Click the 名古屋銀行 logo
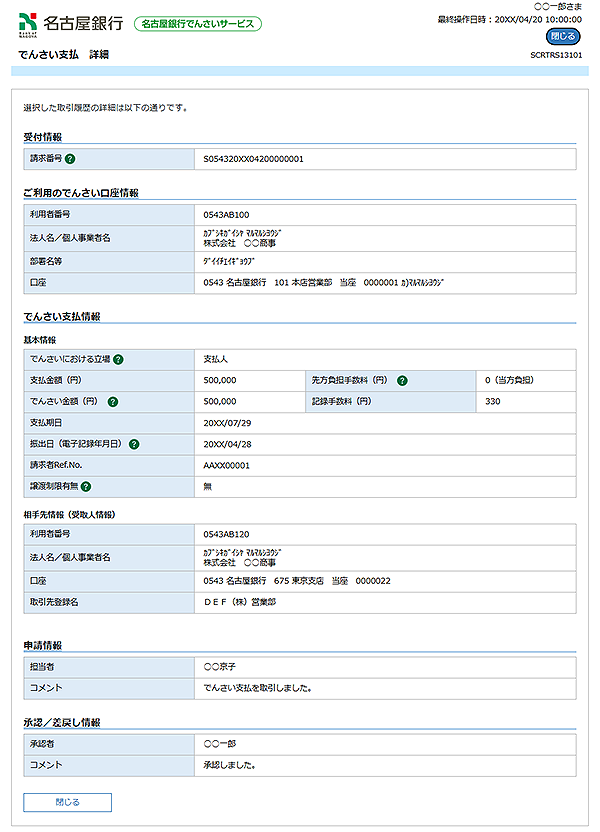 click(x=71, y=23)
